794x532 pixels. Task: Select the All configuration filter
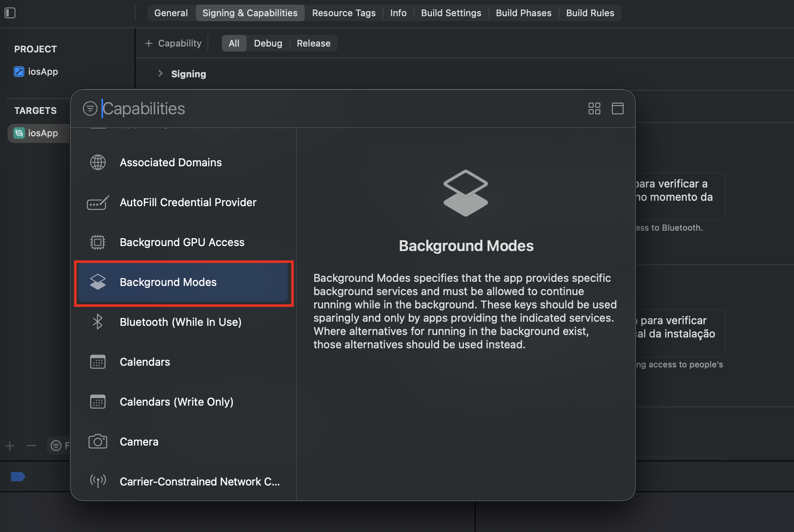coord(234,43)
